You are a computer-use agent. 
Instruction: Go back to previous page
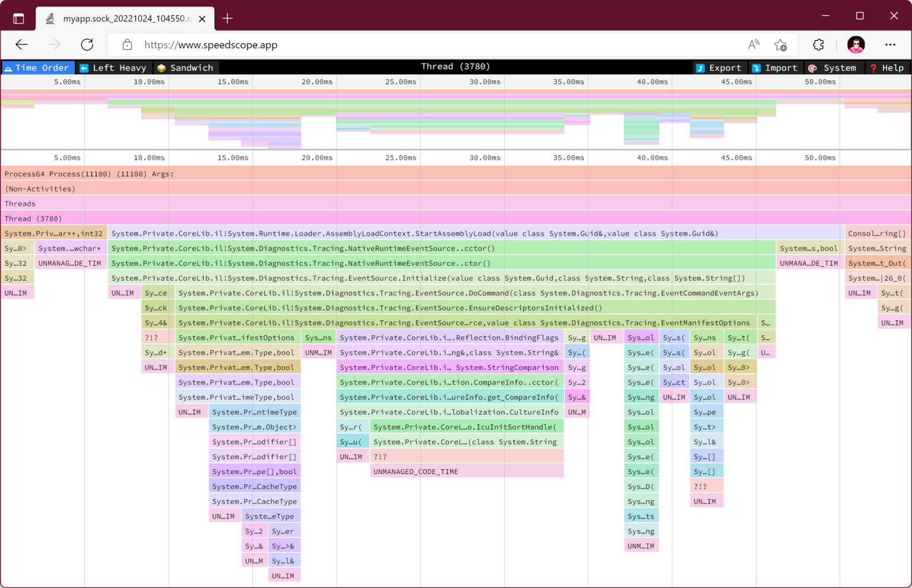[x=22, y=45]
